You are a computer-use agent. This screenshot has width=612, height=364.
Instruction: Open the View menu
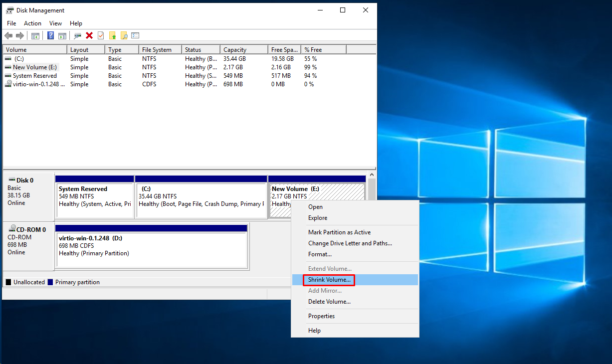55,23
